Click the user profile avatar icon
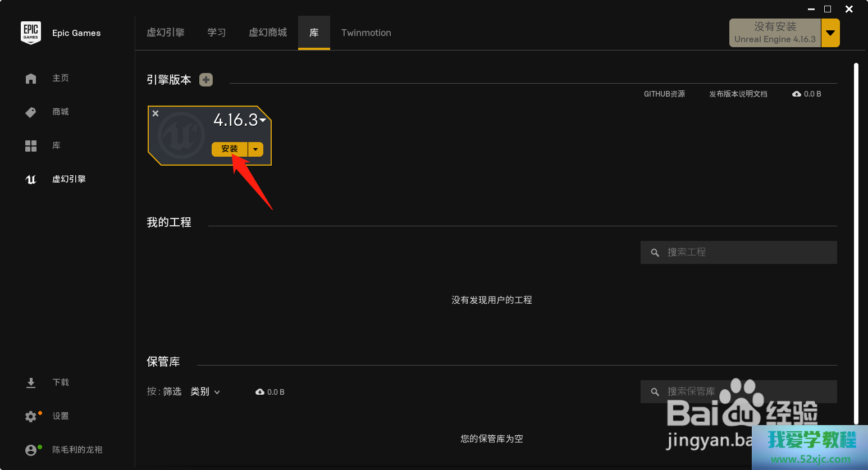The image size is (868, 470). pyautogui.click(x=31, y=450)
